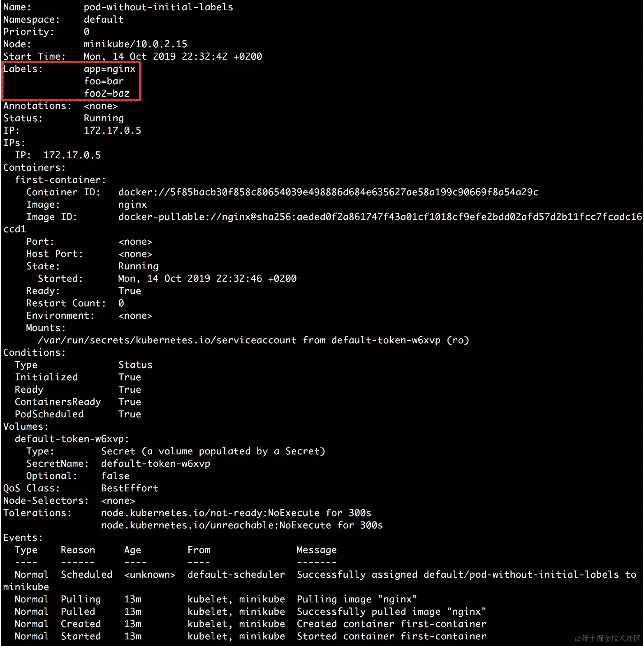Click the pod Status value 'Running'
Image resolution: width=644 pixels, height=646 pixels.
[x=104, y=118]
